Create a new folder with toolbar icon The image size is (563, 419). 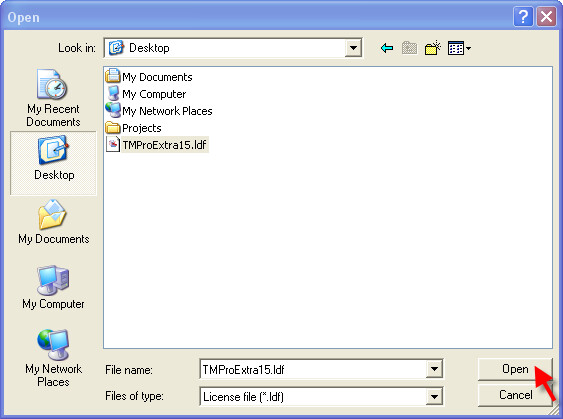click(433, 48)
